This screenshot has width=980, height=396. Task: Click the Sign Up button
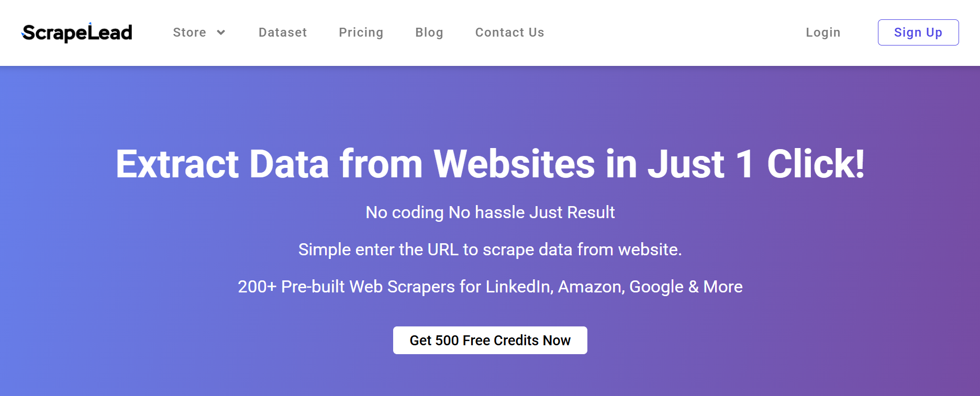pos(918,32)
